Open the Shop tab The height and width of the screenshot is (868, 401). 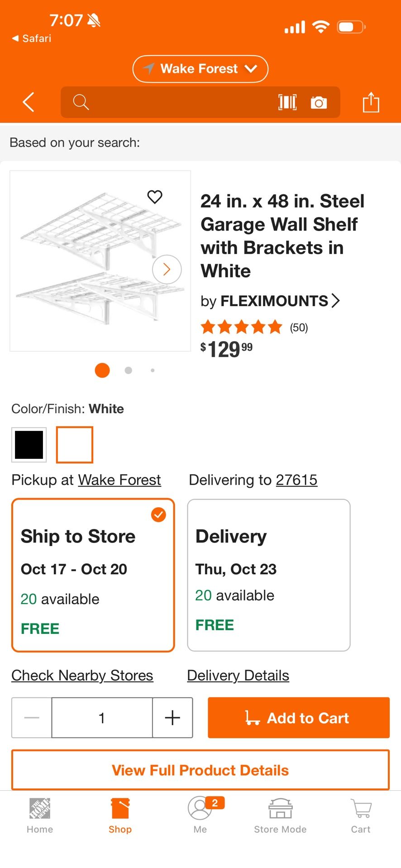coord(119,814)
